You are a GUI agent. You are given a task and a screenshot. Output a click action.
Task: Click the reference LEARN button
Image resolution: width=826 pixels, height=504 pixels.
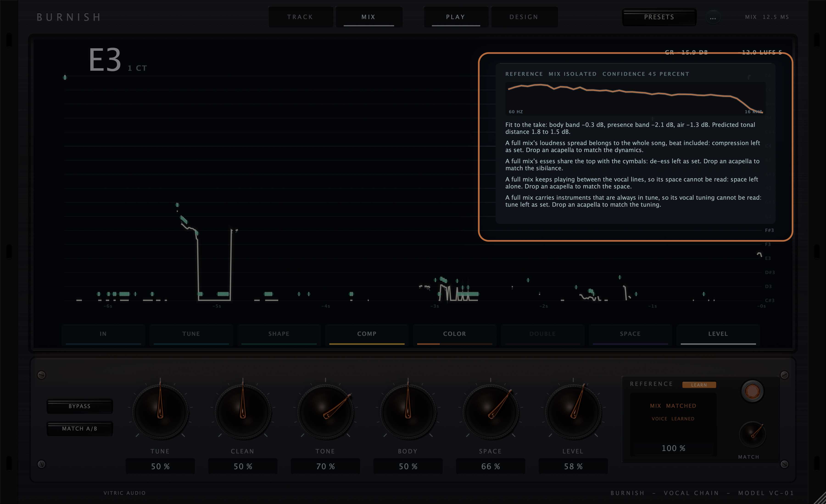pos(699,385)
